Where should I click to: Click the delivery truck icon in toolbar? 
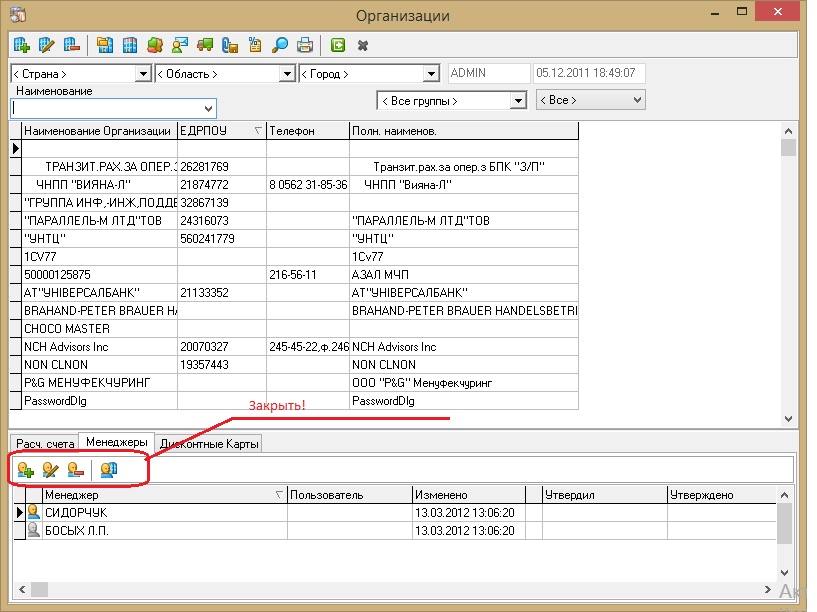(x=205, y=45)
